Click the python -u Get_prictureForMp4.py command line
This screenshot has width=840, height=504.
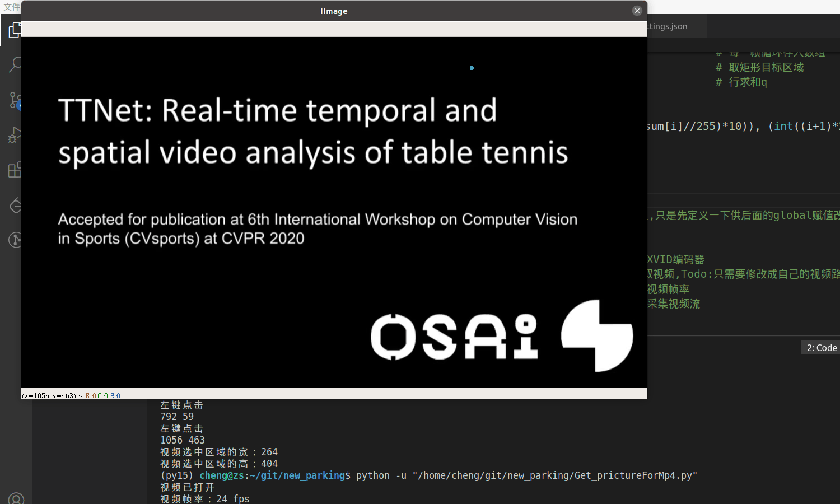pos(526,475)
